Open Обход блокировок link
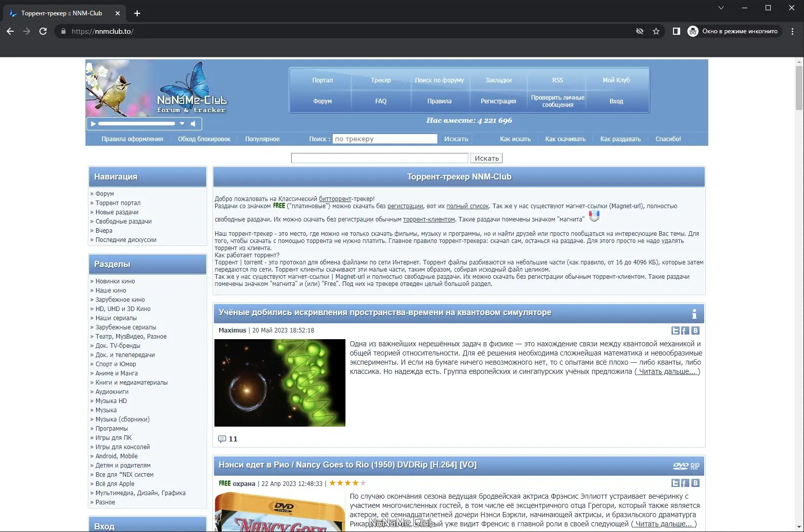Screen dimensions: 804x532 204,139
